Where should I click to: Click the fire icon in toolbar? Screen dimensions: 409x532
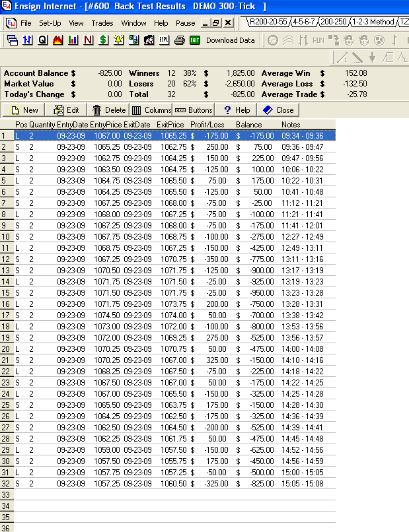pyautogui.click(x=57, y=40)
